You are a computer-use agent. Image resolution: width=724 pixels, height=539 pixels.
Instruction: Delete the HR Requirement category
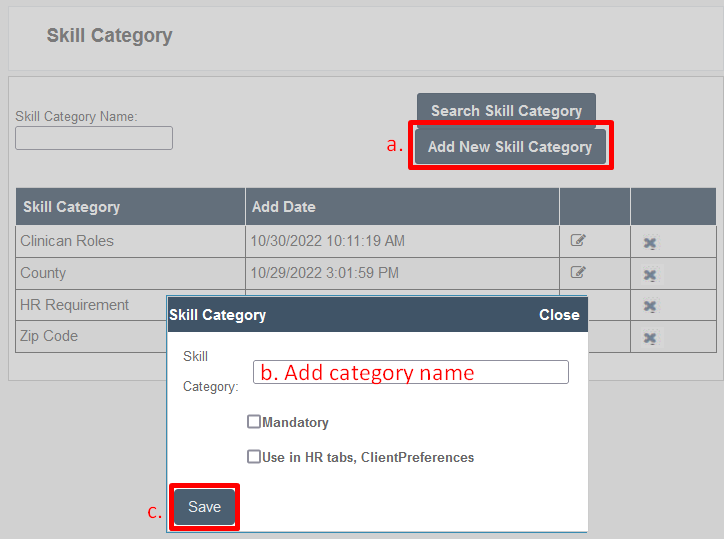click(650, 306)
